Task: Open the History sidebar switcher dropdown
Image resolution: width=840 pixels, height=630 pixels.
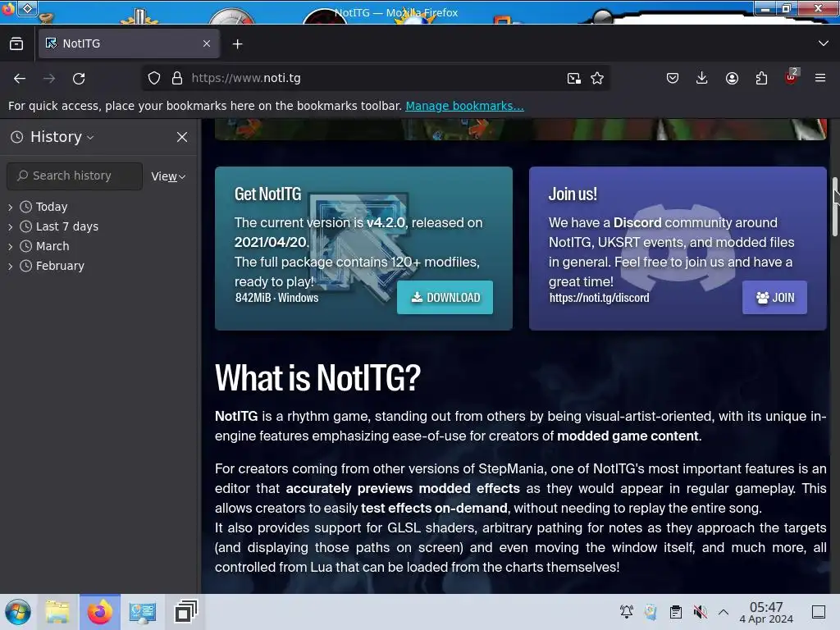Action: (x=62, y=137)
